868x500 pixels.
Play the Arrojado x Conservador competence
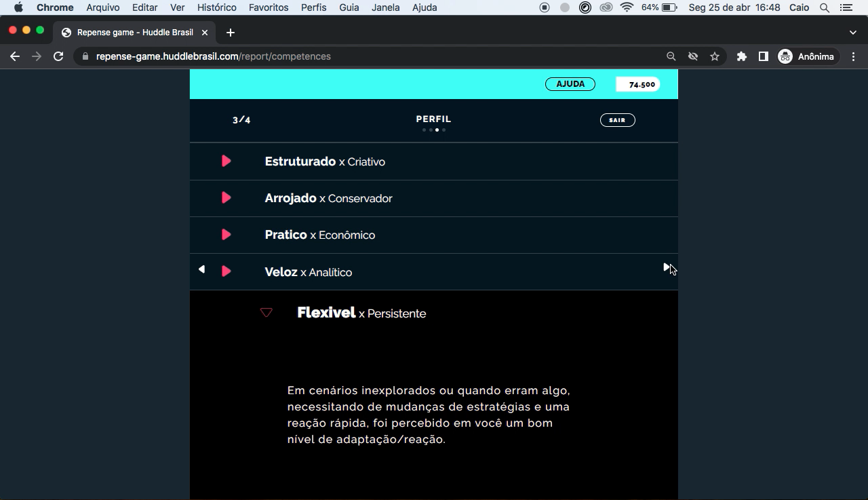coord(226,197)
